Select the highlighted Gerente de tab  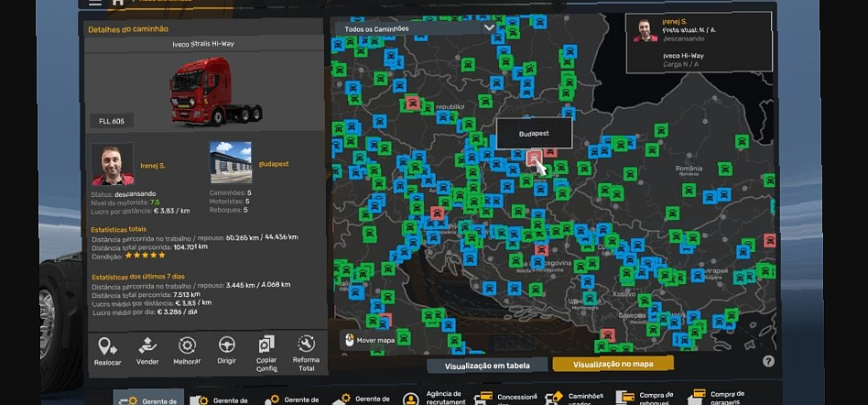148,400
